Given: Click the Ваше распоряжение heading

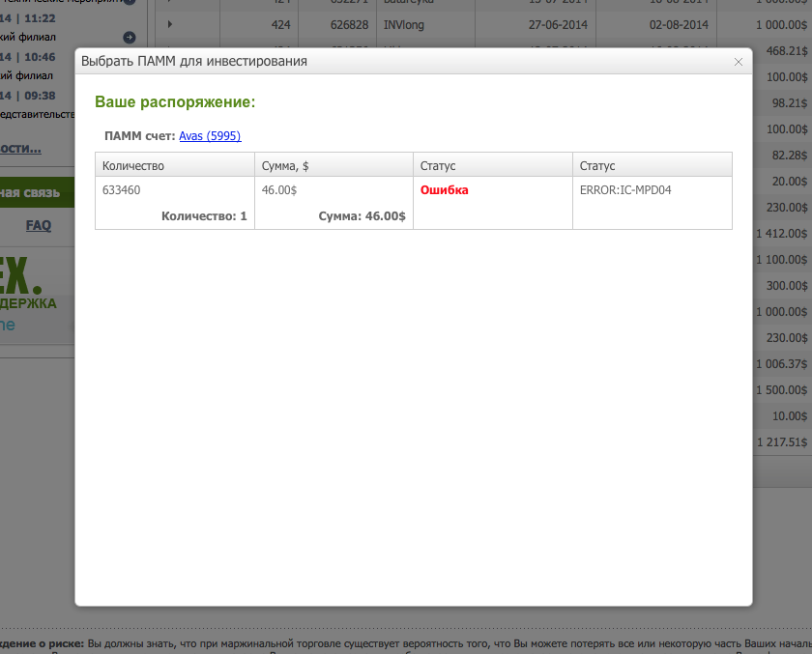Looking at the screenshot, I should 175,101.
